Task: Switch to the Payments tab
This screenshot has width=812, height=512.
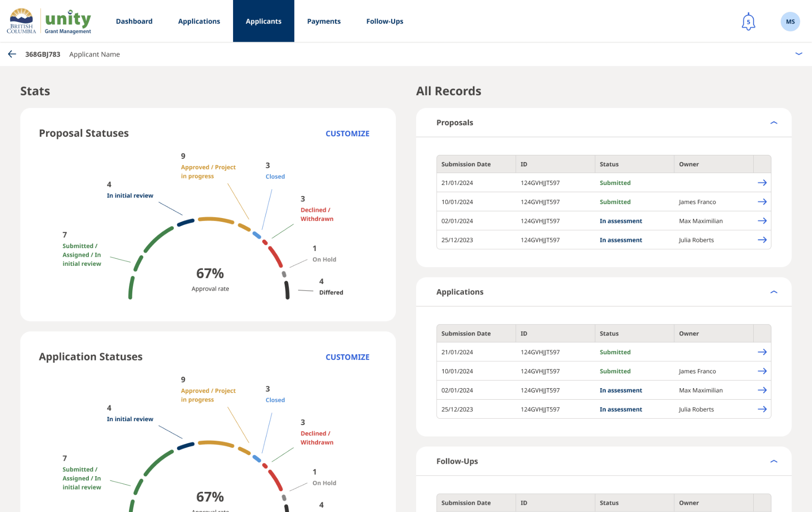Action: pos(324,21)
